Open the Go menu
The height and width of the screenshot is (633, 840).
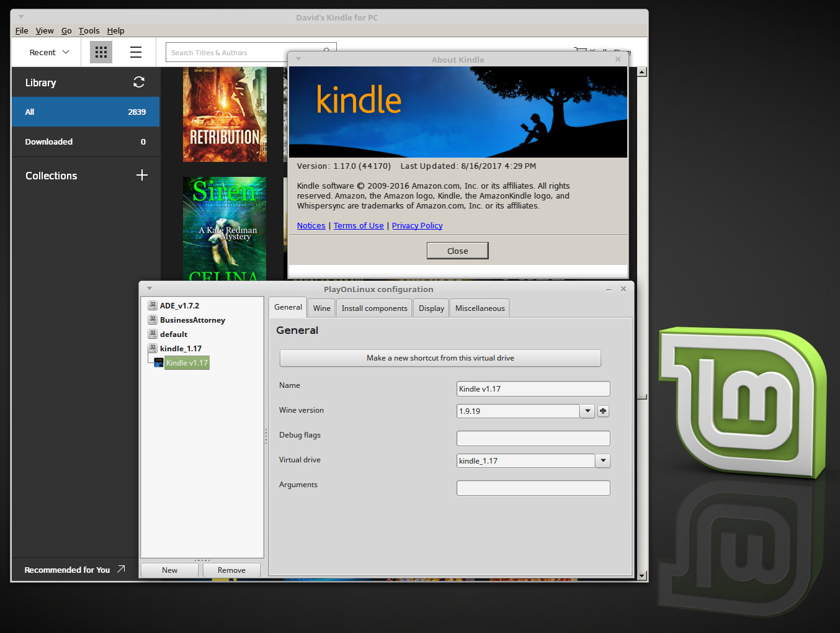[x=66, y=30]
